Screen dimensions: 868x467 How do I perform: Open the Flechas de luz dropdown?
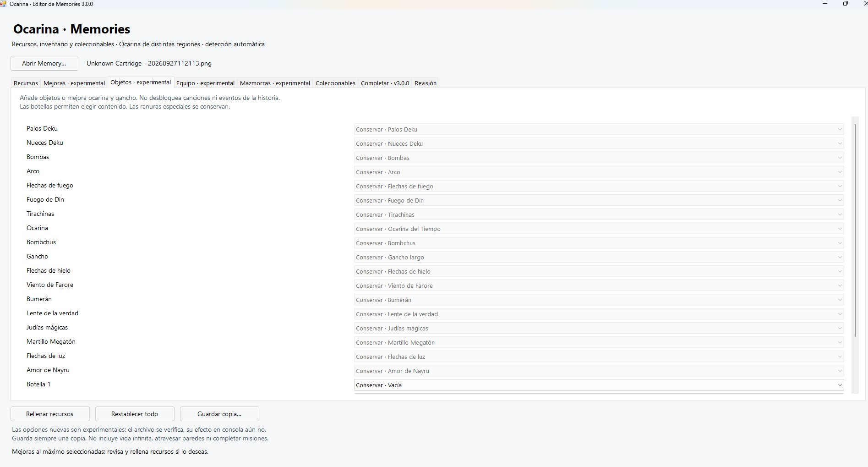[x=599, y=357]
